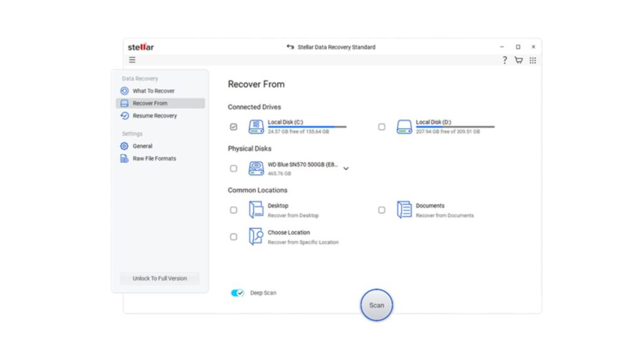Check the WD Blue SN570 disk checkbox
The width and height of the screenshot is (644, 363).
tap(233, 169)
